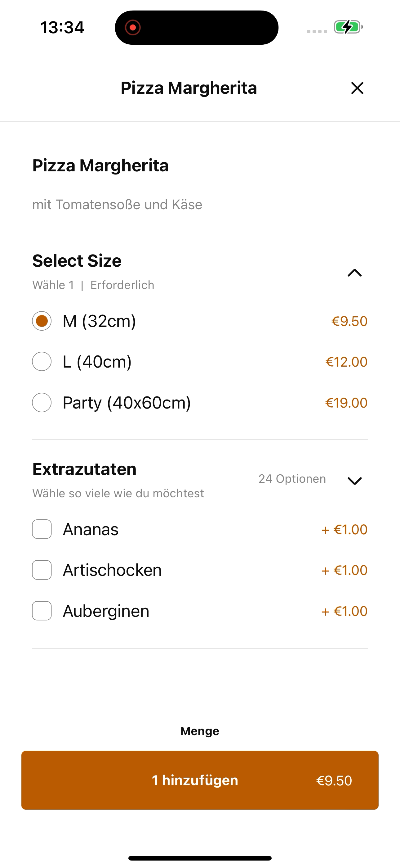This screenshot has height=868, width=400.
Task: Tap the Menge quantity label
Action: coord(200,731)
